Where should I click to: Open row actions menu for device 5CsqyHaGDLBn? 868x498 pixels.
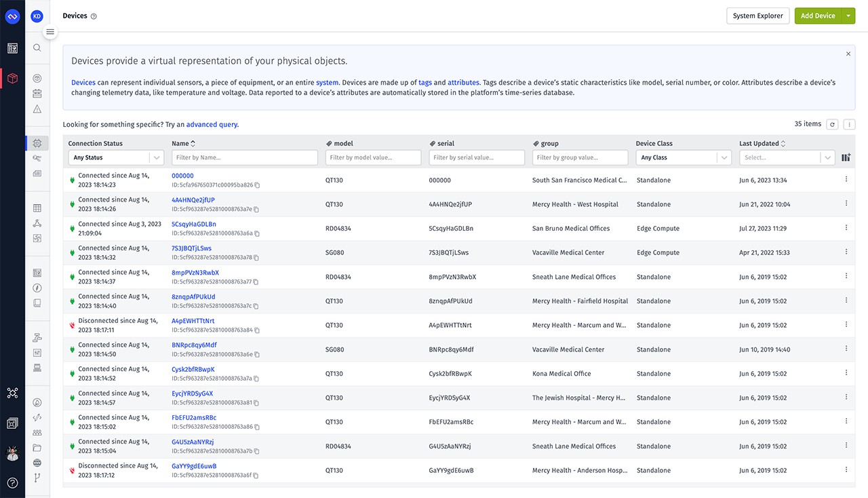[x=846, y=228]
